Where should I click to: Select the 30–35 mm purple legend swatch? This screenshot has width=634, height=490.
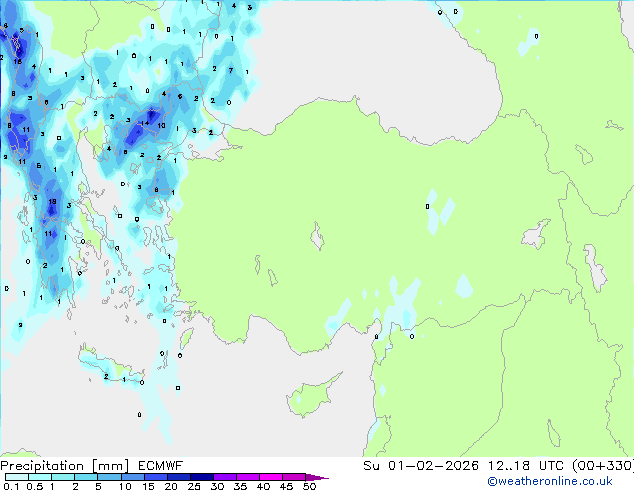coord(224,477)
